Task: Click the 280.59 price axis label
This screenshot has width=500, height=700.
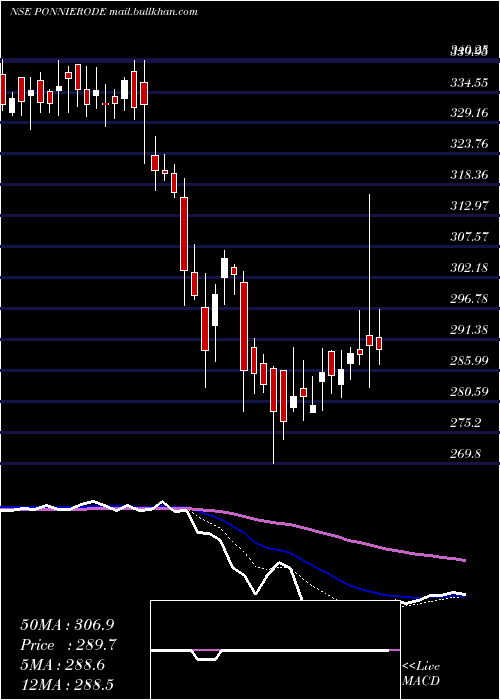Action: coord(468,392)
